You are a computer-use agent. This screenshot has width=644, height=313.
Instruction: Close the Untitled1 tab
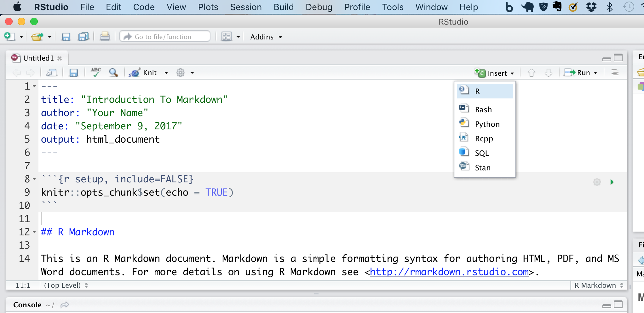(60, 58)
